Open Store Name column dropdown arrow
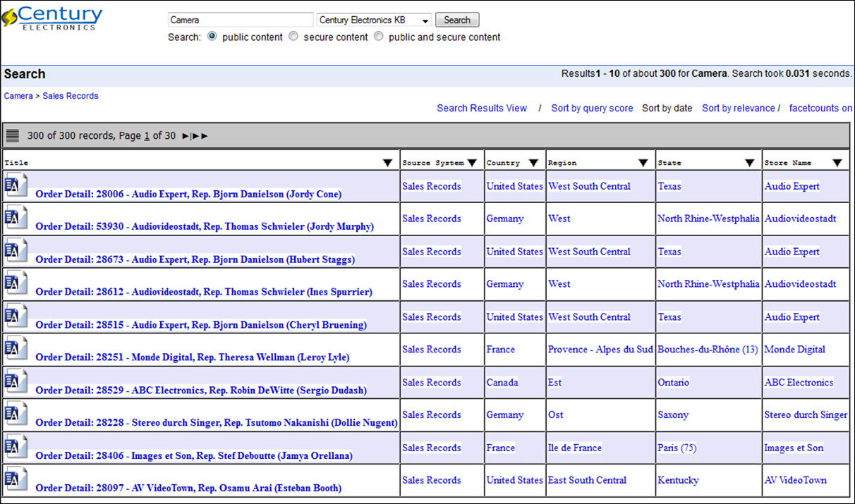Image resolution: width=855 pixels, height=504 pixels. pyautogui.click(x=837, y=163)
